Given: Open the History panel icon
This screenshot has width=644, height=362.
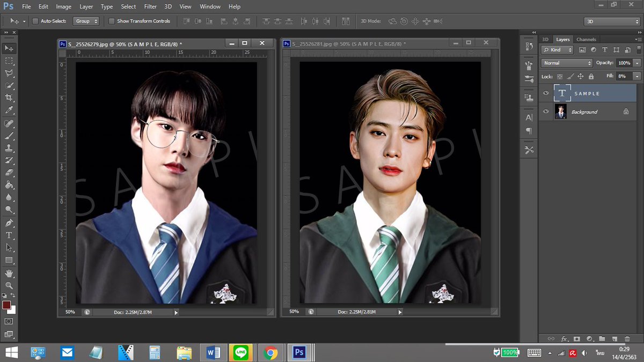Looking at the screenshot, I should (529, 47).
